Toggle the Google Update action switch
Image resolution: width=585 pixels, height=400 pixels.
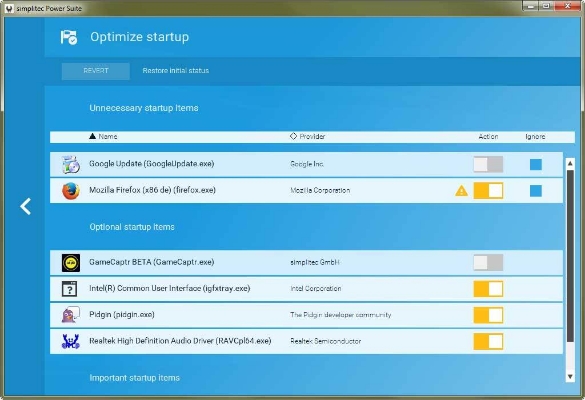pos(488,165)
